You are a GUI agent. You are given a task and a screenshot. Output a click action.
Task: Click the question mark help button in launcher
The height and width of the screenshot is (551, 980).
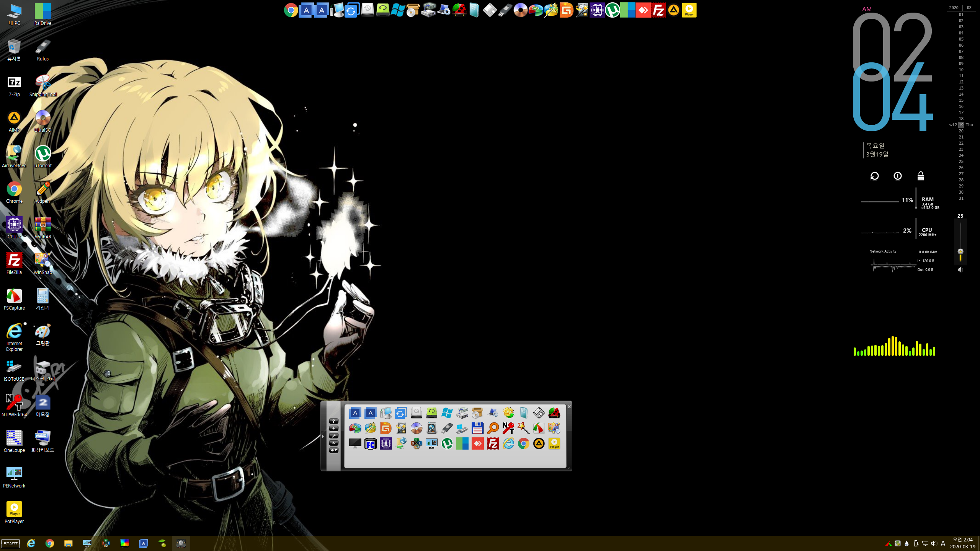(x=334, y=421)
